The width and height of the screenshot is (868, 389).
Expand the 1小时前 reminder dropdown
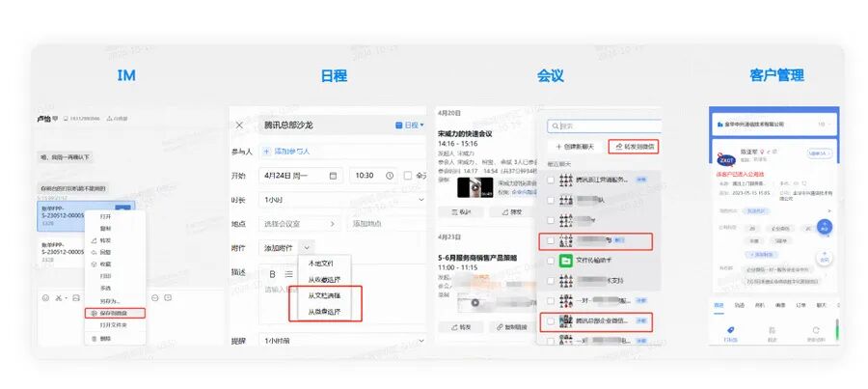coord(420,340)
